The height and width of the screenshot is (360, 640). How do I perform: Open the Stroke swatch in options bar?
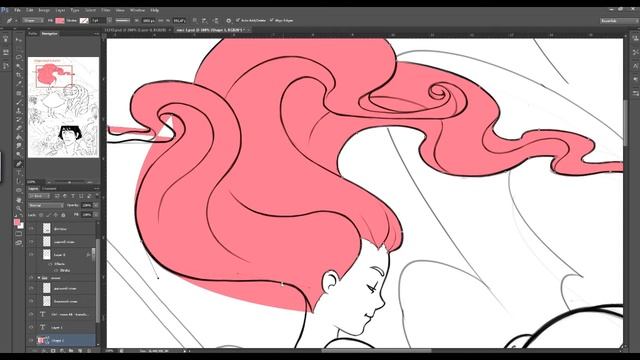[84, 20]
